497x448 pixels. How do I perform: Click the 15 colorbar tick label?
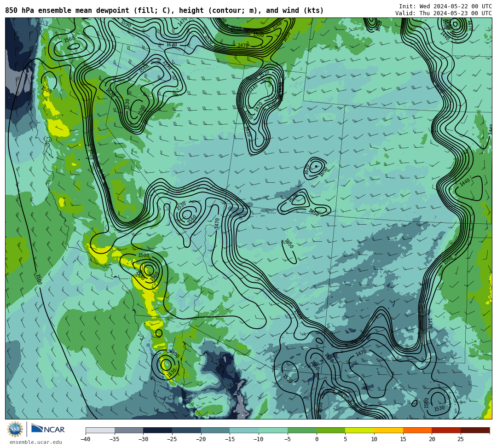403,439
